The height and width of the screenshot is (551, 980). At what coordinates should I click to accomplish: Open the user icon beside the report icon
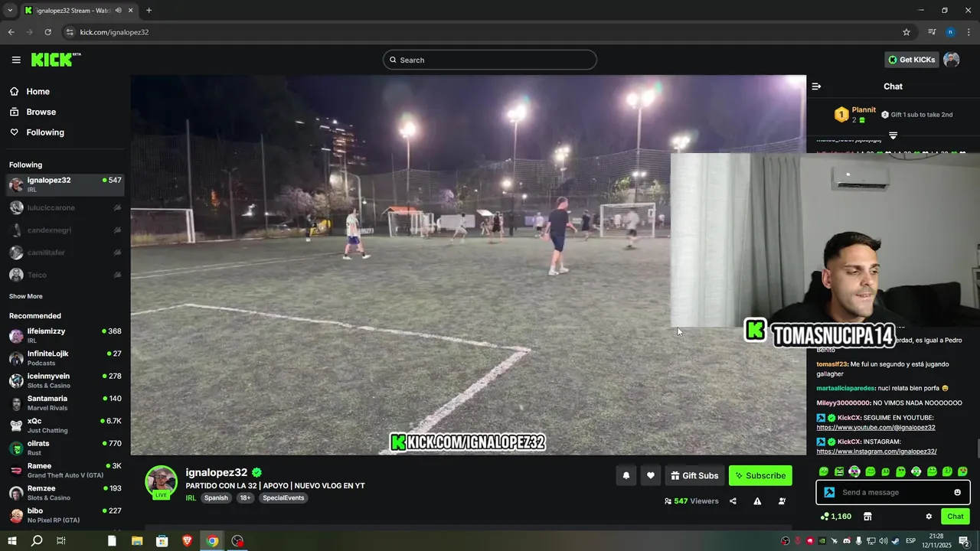click(782, 501)
